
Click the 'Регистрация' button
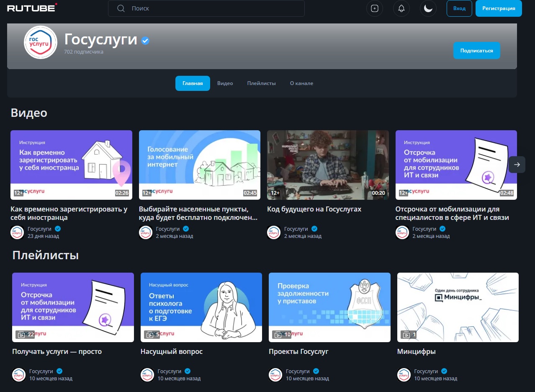pos(499,8)
